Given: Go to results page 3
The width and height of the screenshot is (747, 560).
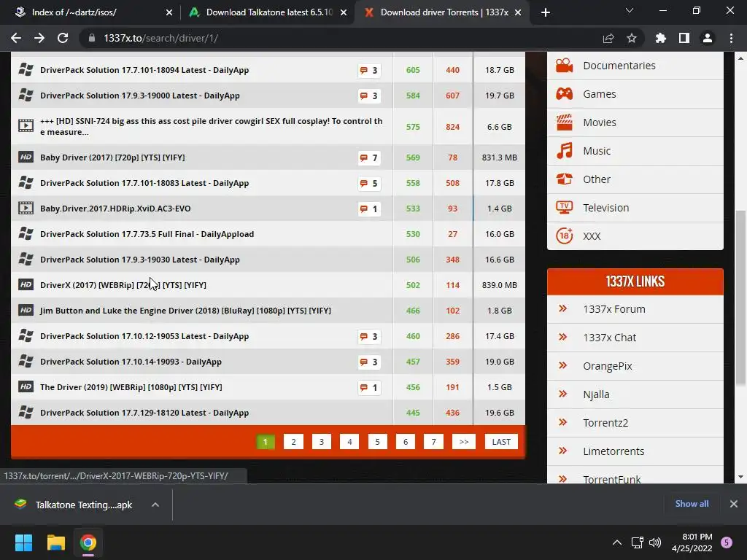Looking at the screenshot, I should [322, 442].
